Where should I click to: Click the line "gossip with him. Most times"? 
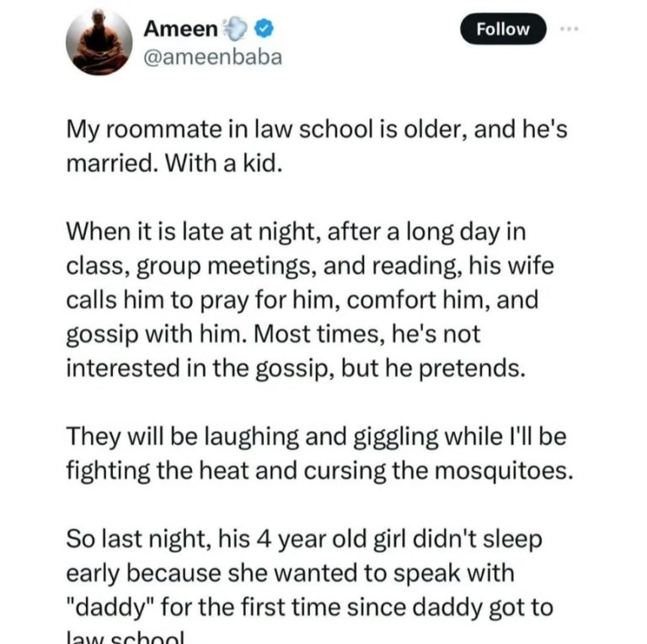click(272, 334)
